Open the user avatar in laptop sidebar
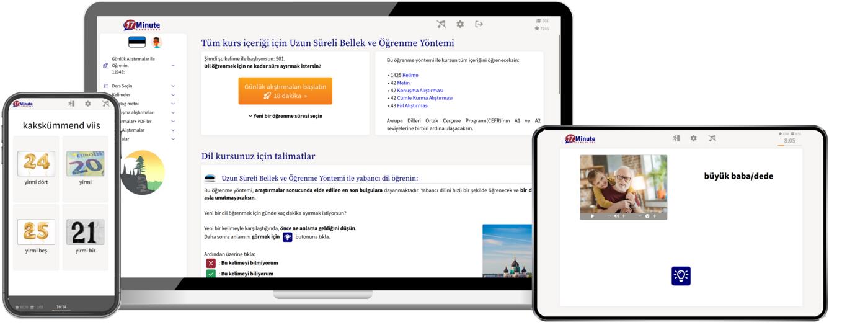The height and width of the screenshot is (330, 868). (x=156, y=42)
